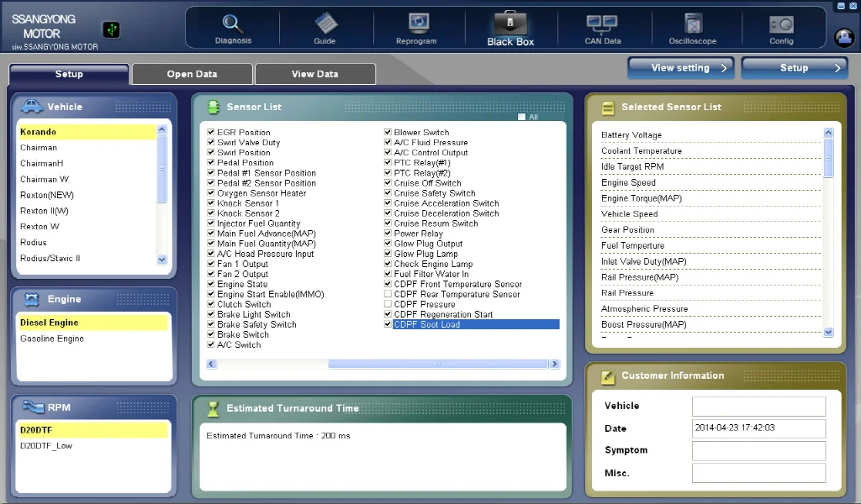Uncheck Swirl Valve Duty sensor

[211, 142]
